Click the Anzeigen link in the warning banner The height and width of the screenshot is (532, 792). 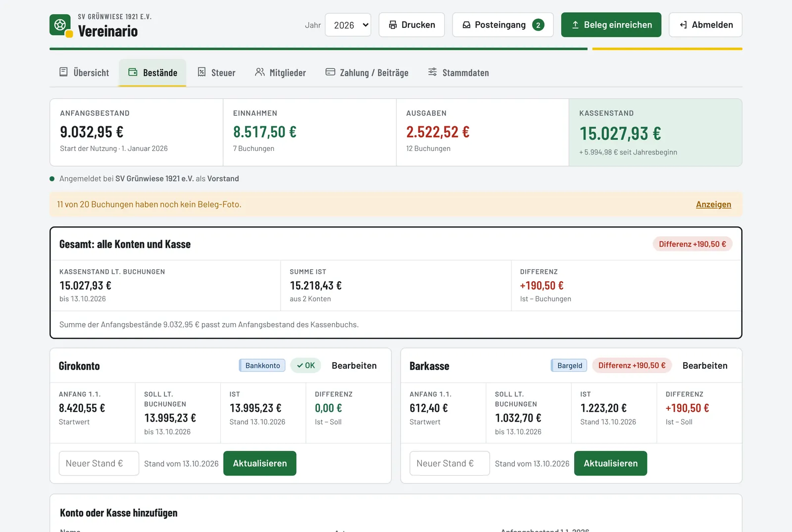coord(713,204)
